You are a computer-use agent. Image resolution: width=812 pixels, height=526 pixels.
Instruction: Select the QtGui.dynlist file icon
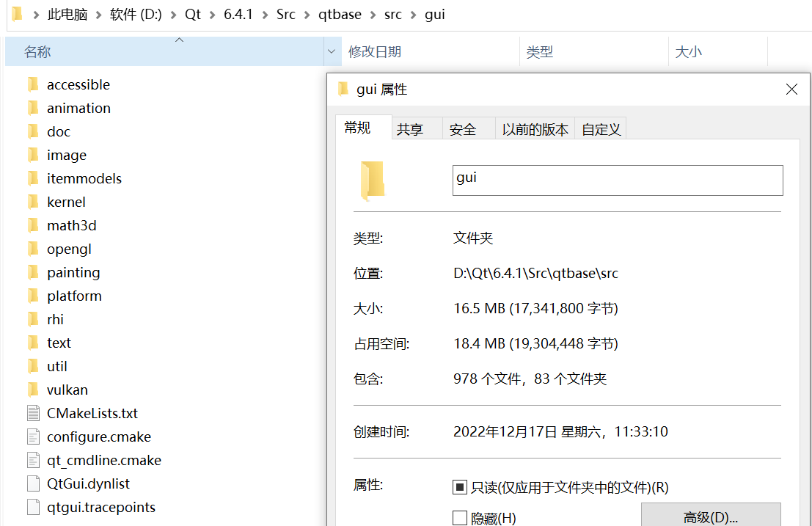point(33,484)
